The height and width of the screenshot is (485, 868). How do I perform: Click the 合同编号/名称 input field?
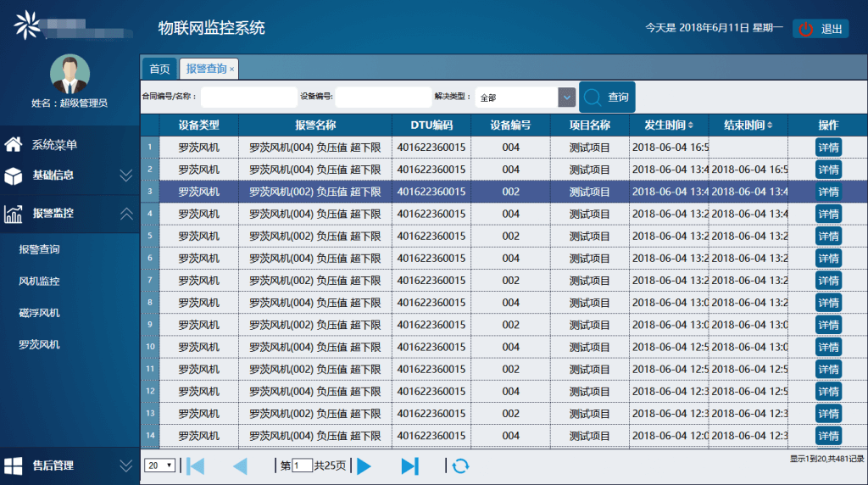pyautogui.click(x=248, y=98)
